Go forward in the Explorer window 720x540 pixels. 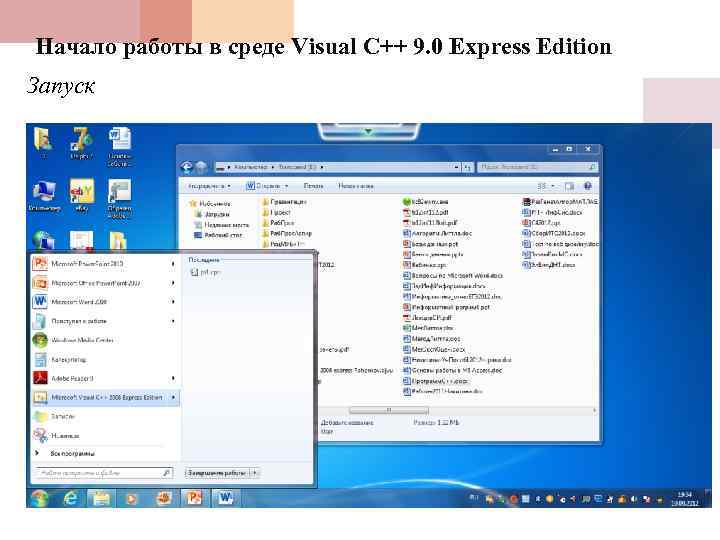point(201,168)
